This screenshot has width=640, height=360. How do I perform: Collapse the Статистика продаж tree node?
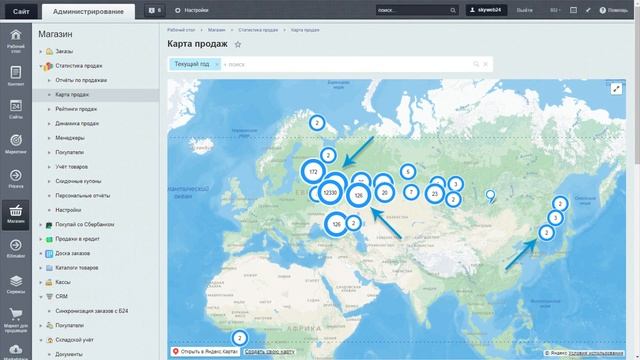click(40, 66)
